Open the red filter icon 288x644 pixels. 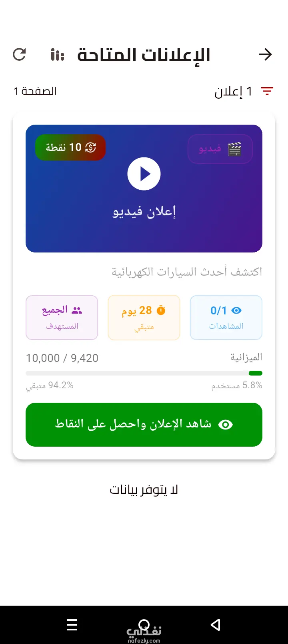267,91
